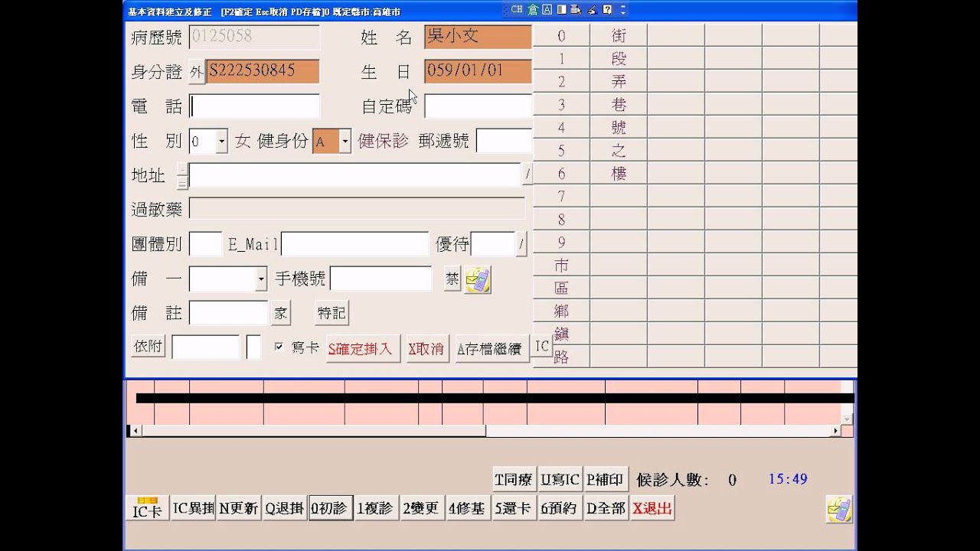Click the 手機號 input field
The height and width of the screenshot is (551, 980).
pos(381,279)
